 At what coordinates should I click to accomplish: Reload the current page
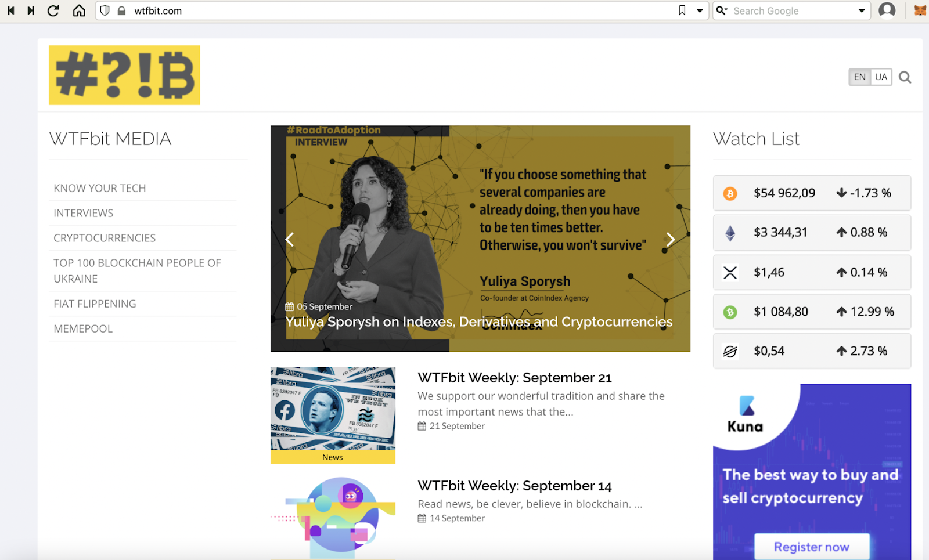(53, 10)
